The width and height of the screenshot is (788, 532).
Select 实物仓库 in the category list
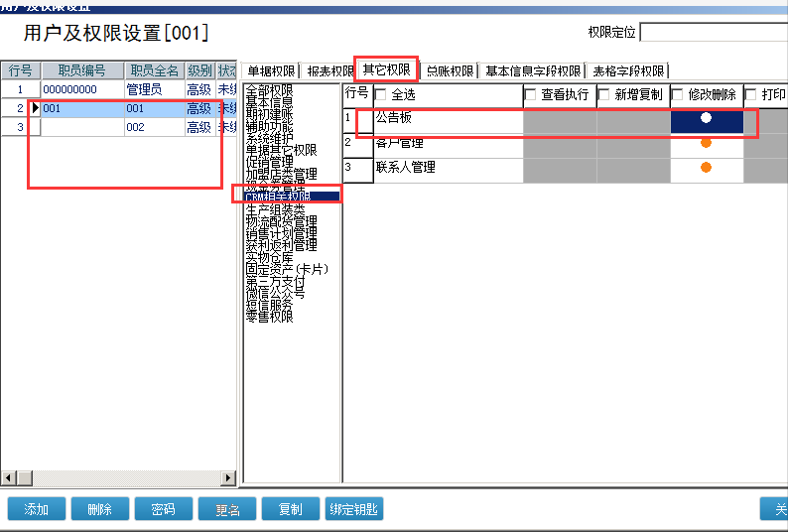tap(269, 257)
